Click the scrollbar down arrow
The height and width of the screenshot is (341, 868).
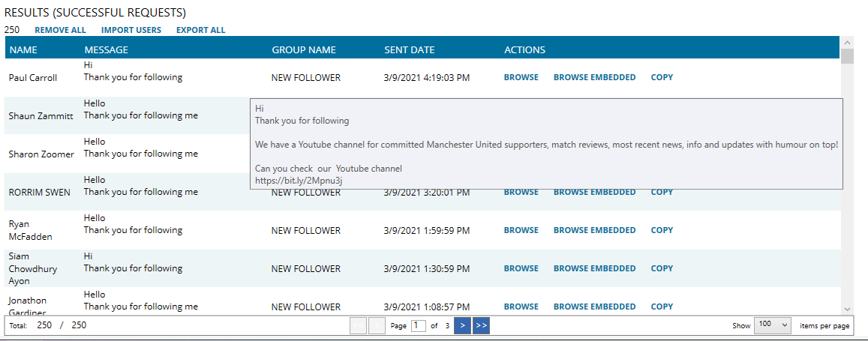tap(847, 308)
